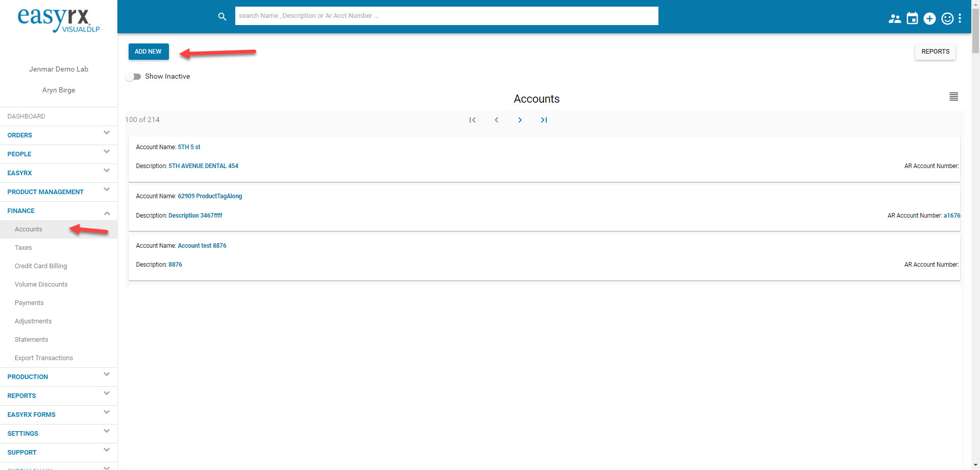Open account 5TH 5 st
The height and width of the screenshot is (470, 980).
(189, 147)
